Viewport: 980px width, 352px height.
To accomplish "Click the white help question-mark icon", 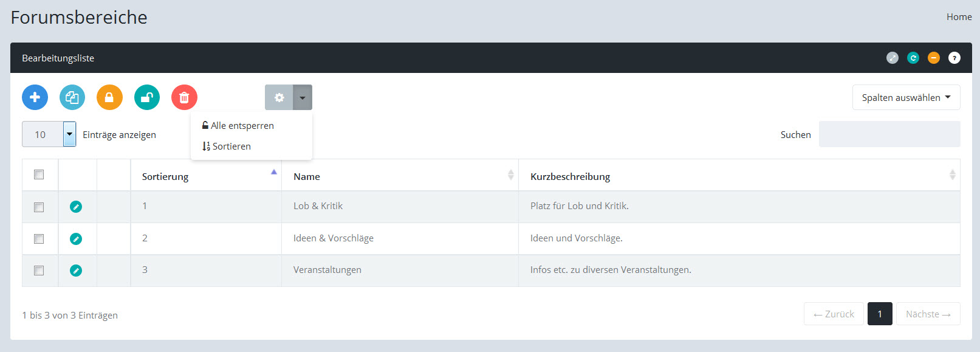I will (954, 58).
